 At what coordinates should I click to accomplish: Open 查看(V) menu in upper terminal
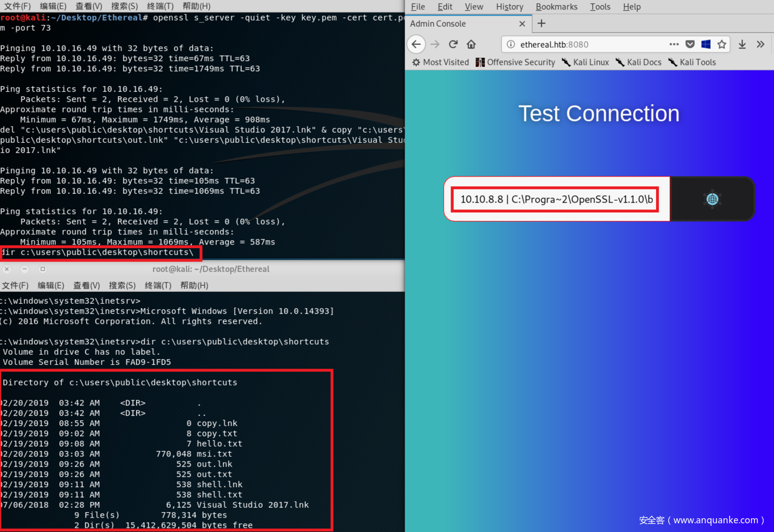click(x=87, y=6)
